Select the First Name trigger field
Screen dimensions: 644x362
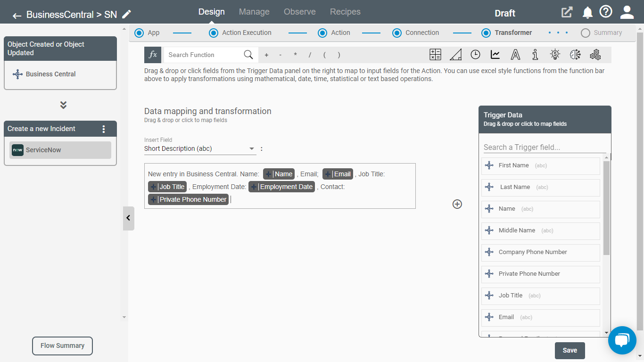point(541,165)
